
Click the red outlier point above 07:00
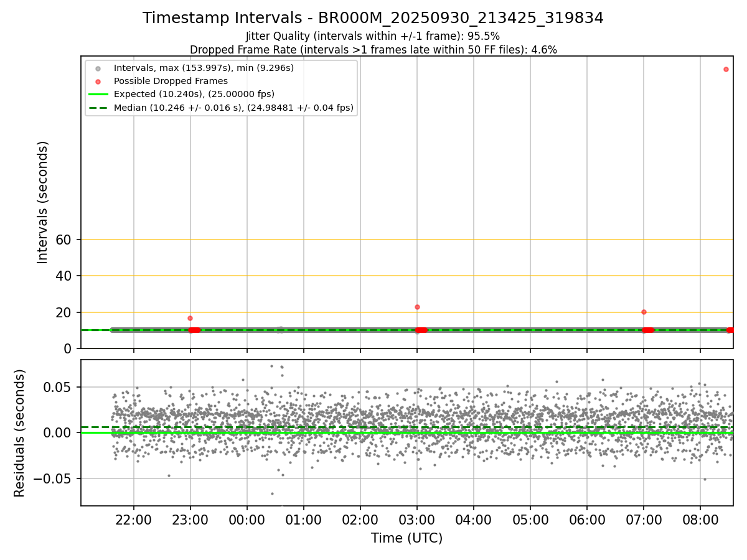click(644, 312)
